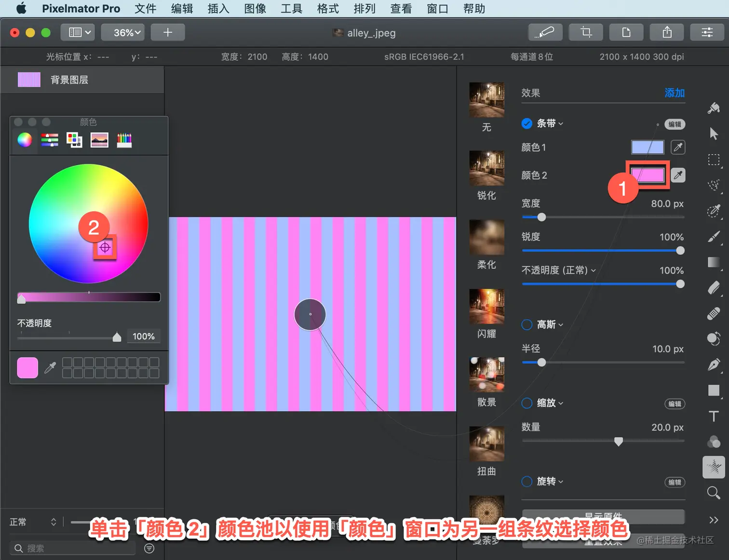Screen dimensions: 729x560
Task: Switch to image palettes picker
Action: 99,140
